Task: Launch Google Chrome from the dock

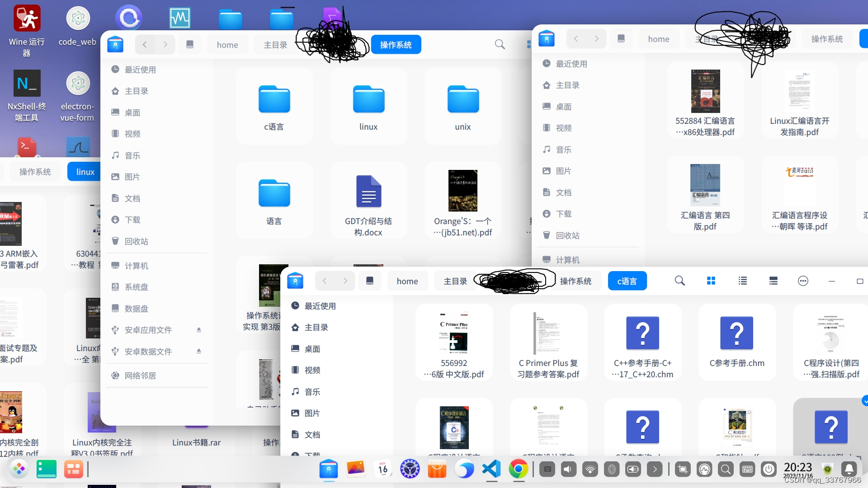Action: pos(519,469)
